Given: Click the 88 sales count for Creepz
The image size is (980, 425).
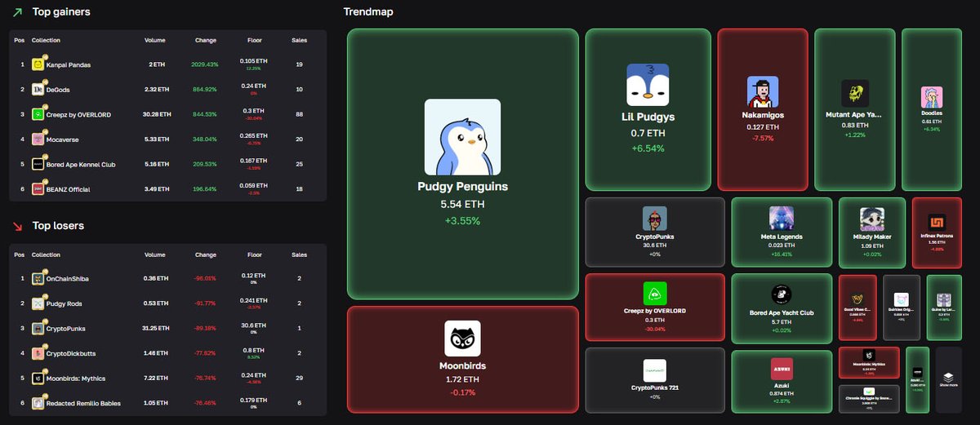Looking at the screenshot, I should 300,115.
